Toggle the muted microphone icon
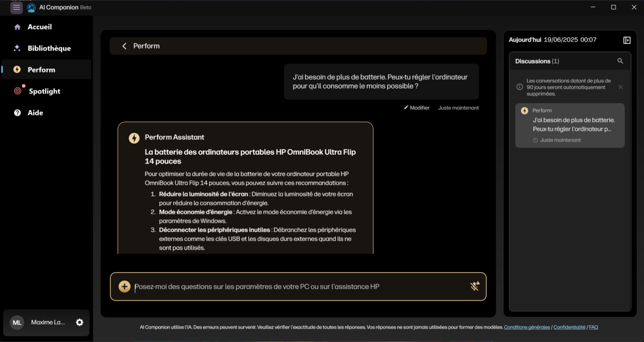This screenshot has height=342, width=644. point(475,286)
